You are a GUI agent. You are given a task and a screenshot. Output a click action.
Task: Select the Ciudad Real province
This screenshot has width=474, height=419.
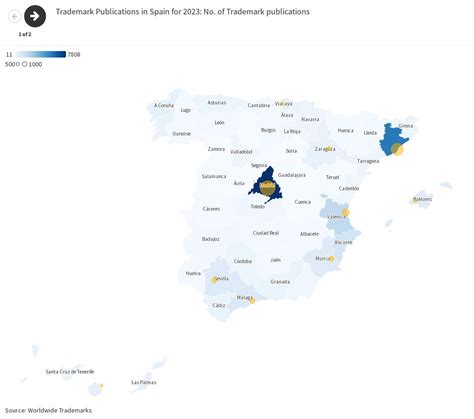pos(266,233)
